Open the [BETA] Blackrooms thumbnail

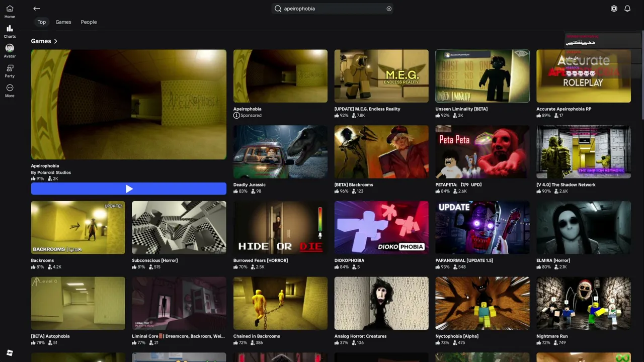(381, 152)
